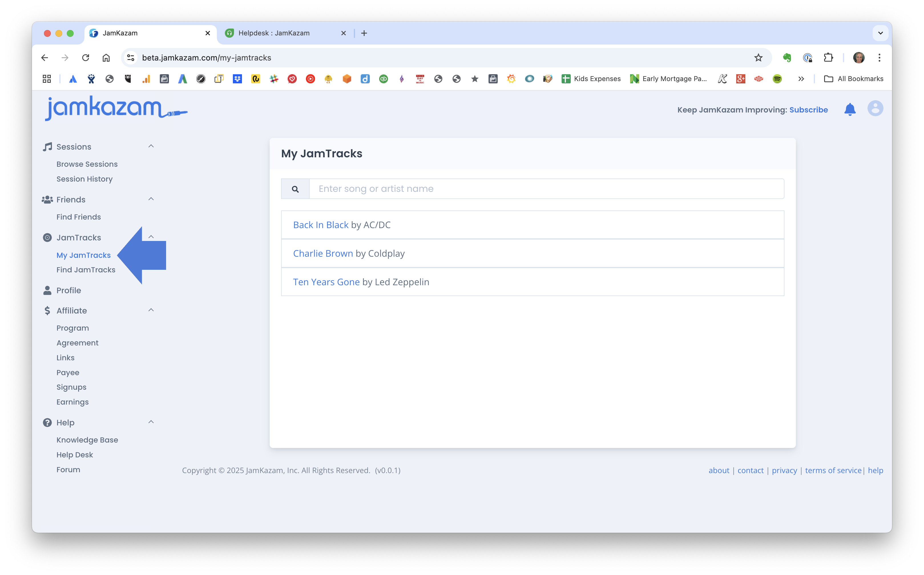Click the Subscribe link

[808, 110]
